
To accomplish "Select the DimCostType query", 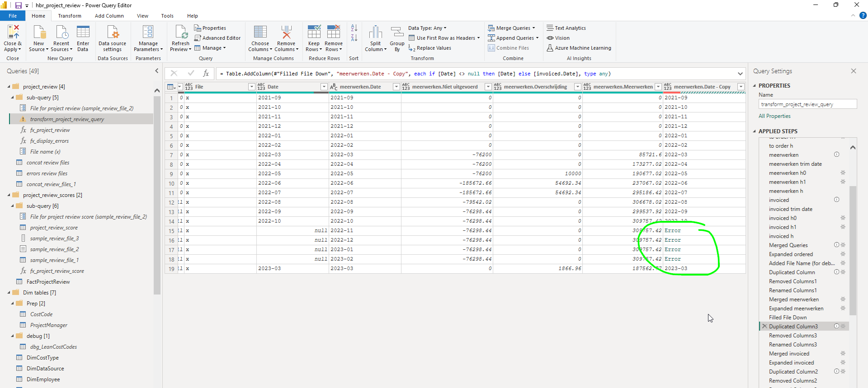I will click(x=42, y=358).
